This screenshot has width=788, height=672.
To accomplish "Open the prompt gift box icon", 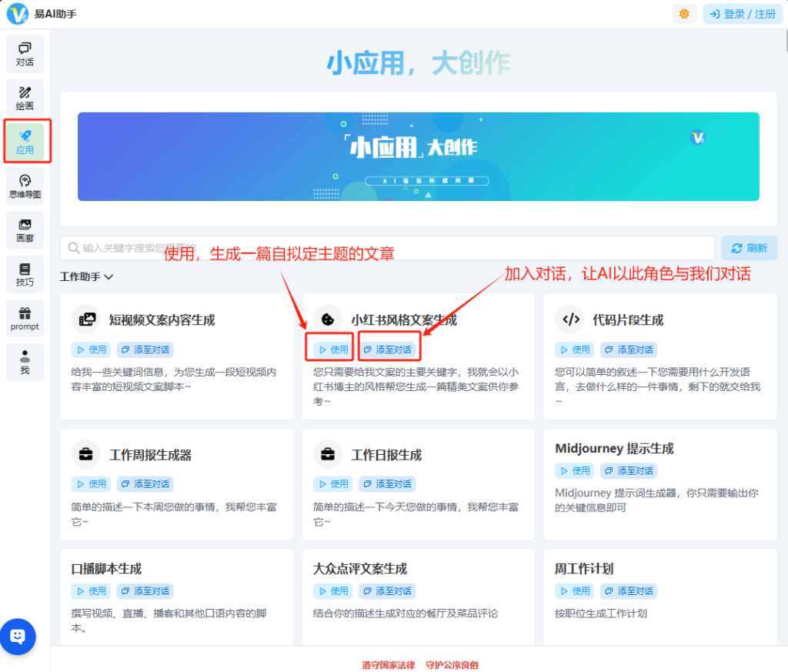I will (25, 319).
